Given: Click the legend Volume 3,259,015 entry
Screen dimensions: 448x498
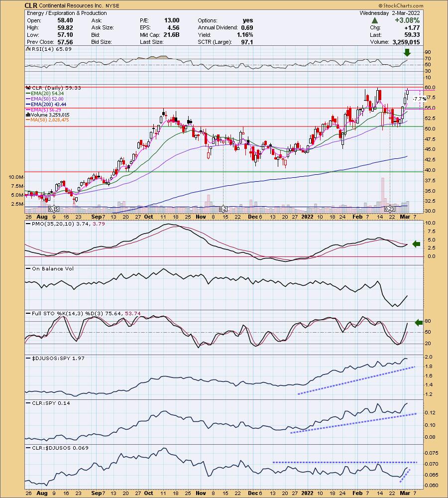Looking at the screenshot, I should 50,115.
